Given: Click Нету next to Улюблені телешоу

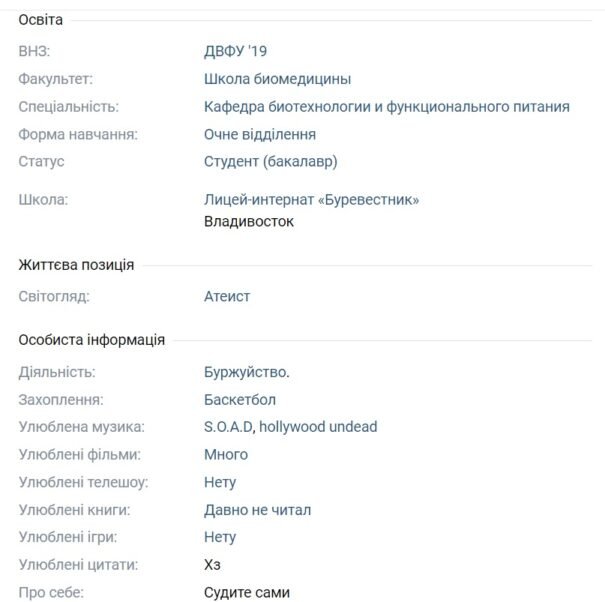Looking at the screenshot, I should (x=220, y=482).
